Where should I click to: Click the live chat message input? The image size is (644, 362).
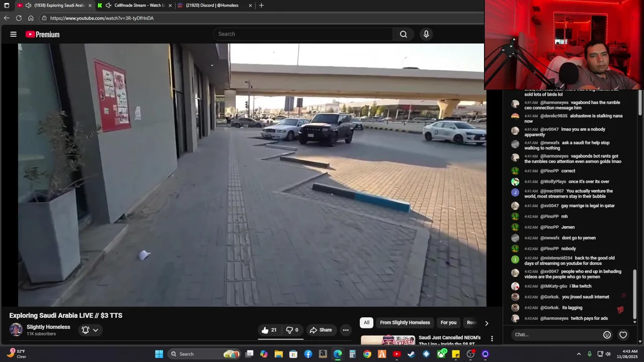[556, 334]
